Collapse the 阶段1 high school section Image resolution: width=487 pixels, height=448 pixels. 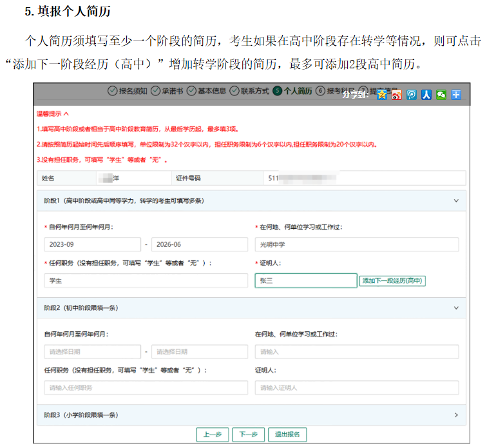pyautogui.click(x=456, y=200)
